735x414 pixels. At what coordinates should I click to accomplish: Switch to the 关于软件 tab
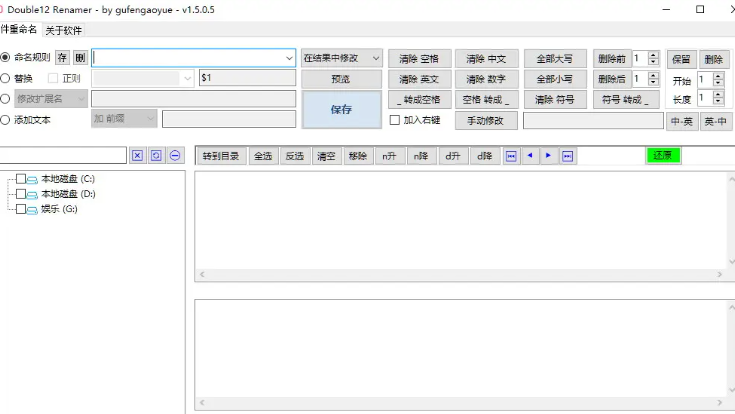(64, 30)
